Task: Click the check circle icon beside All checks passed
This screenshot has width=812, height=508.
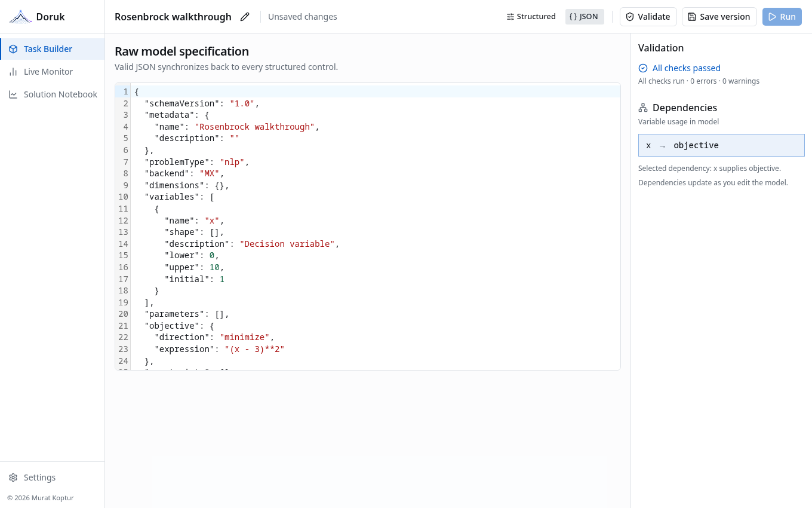Action: click(x=643, y=68)
